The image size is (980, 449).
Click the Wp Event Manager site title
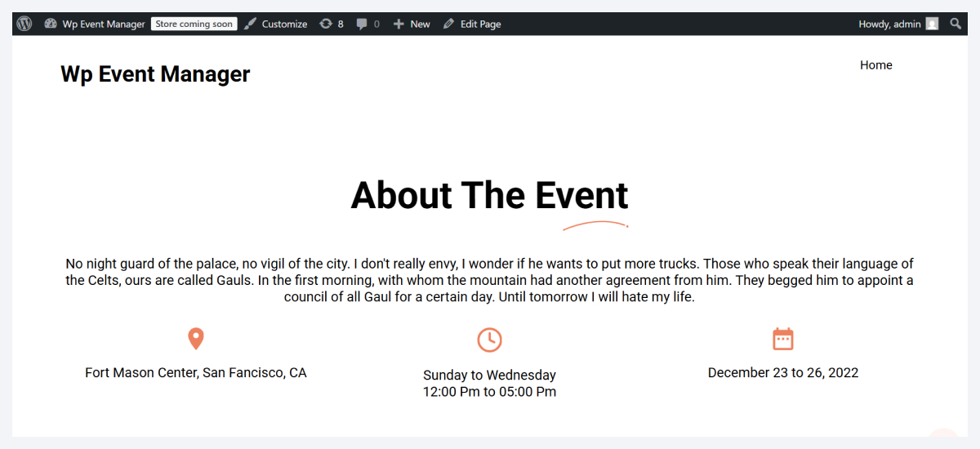(155, 74)
